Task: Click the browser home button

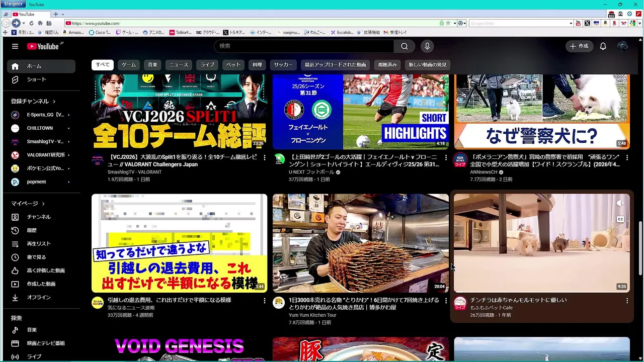Action: (40, 23)
